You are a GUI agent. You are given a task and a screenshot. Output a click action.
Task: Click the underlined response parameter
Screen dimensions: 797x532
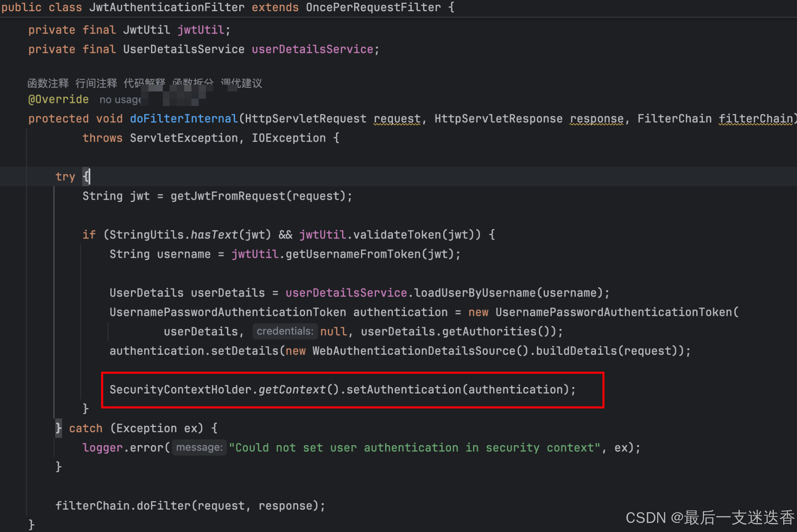pyautogui.click(x=597, y=119)
